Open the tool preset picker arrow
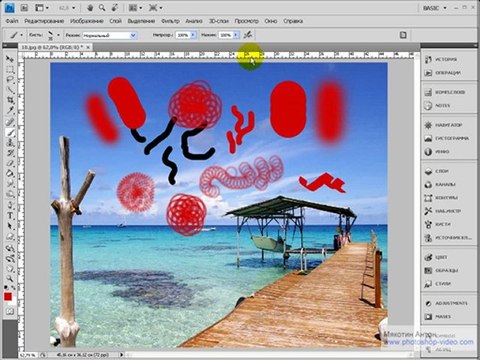 coord(22,35)
